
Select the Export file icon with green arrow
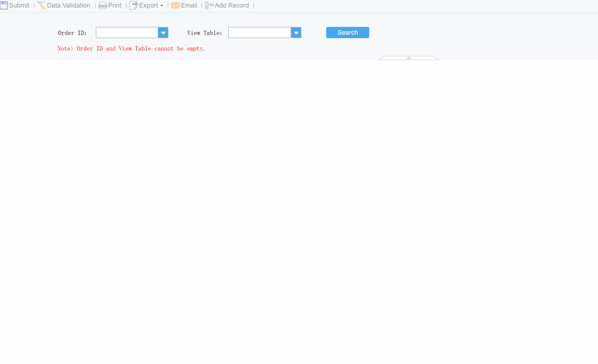(x=134, y=5)
